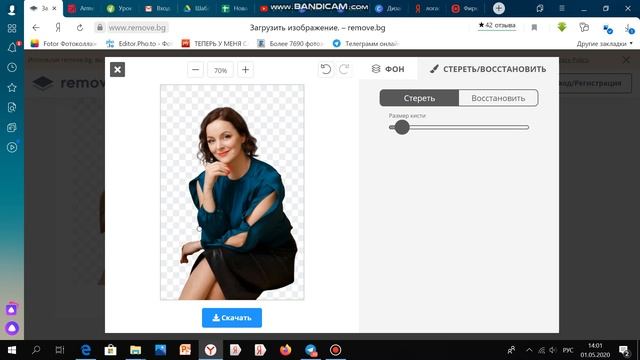Click the www.remove.bg address field
Viewport: 640px width, 360px height.
click(137, 28)
